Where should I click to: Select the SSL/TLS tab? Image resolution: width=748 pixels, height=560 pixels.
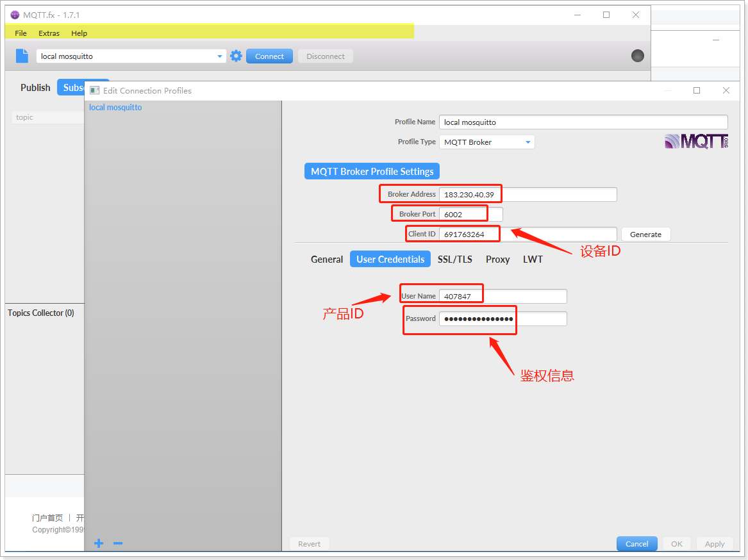click(454, 259)
